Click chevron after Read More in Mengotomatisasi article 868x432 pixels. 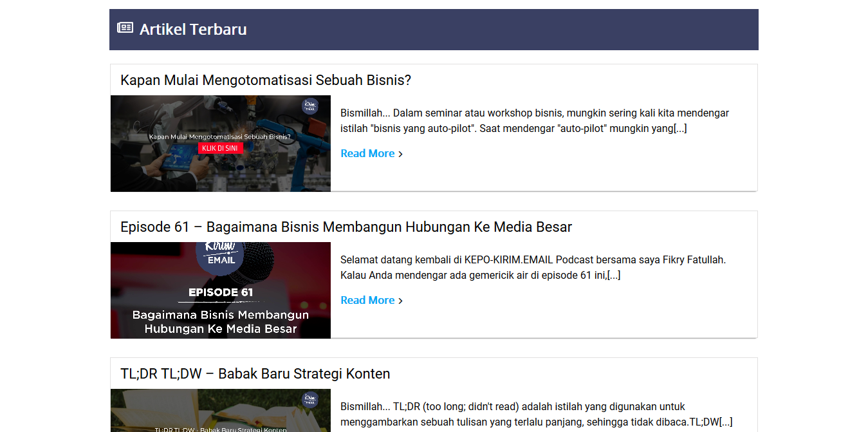click(x=400, y=154)
